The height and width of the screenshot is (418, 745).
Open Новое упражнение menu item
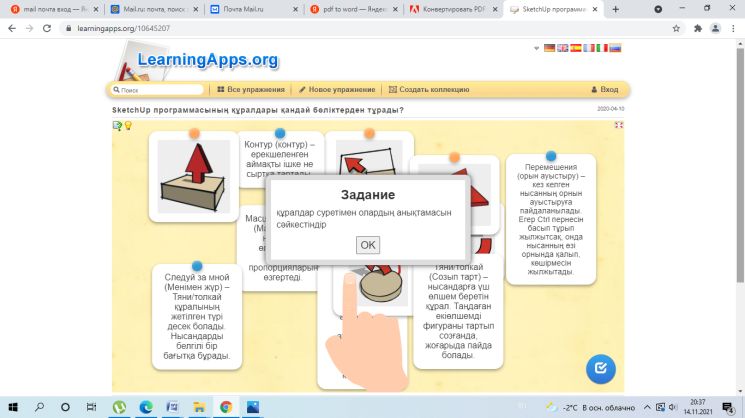[337, 89]
